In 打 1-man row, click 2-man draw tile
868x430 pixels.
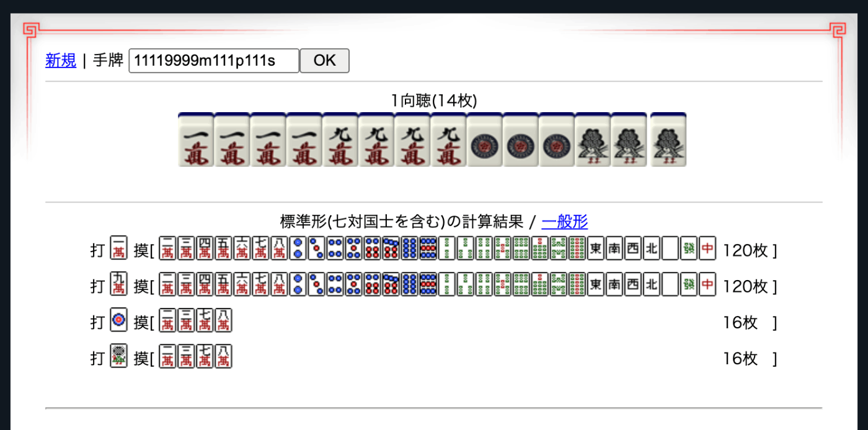pyautogui.click(x=167, y=248)
